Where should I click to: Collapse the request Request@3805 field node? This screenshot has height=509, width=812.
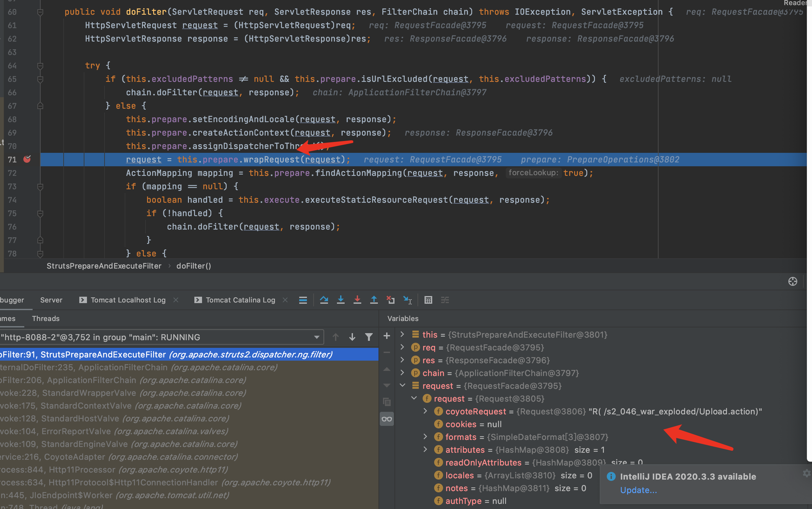pos(414,398)
